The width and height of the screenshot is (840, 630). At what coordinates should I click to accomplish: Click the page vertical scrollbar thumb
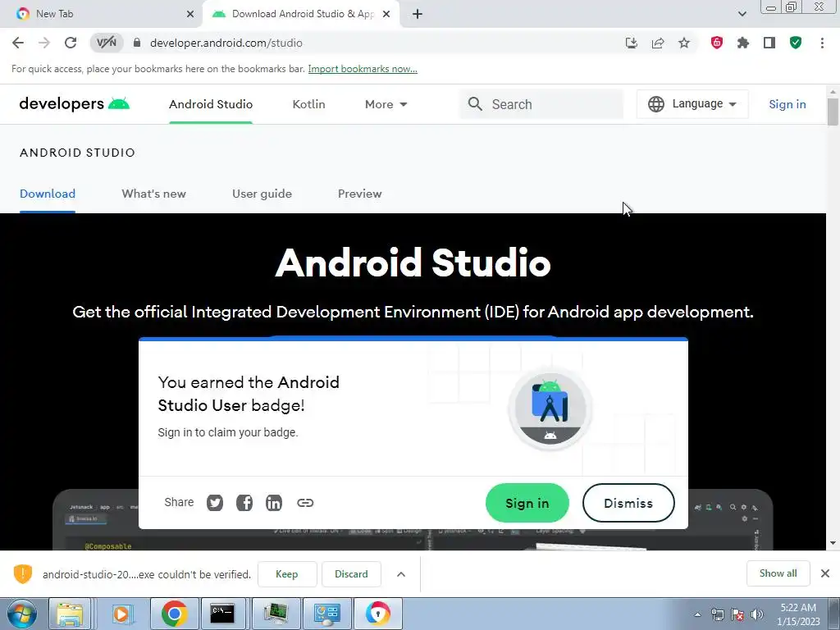pos(833,112)
